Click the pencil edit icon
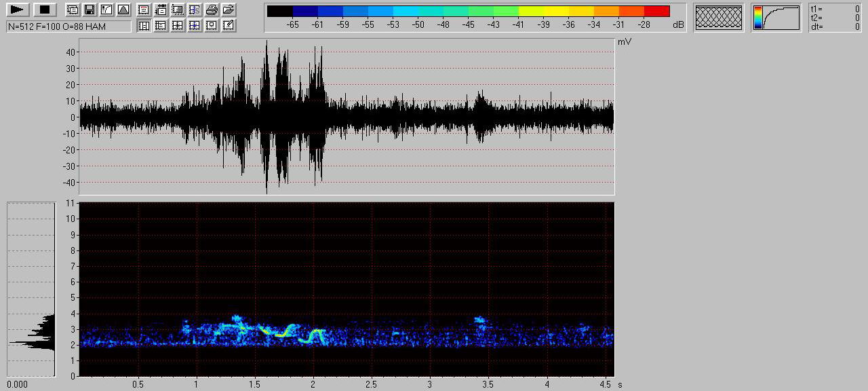Viewport: 868px width, 391px height. pos(229,26)
